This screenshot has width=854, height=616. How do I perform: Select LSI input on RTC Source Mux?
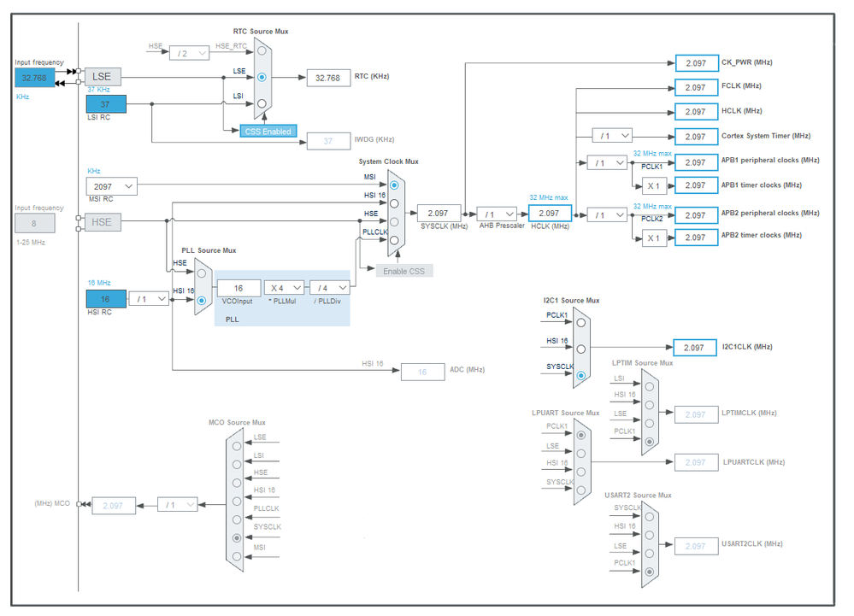262,103
